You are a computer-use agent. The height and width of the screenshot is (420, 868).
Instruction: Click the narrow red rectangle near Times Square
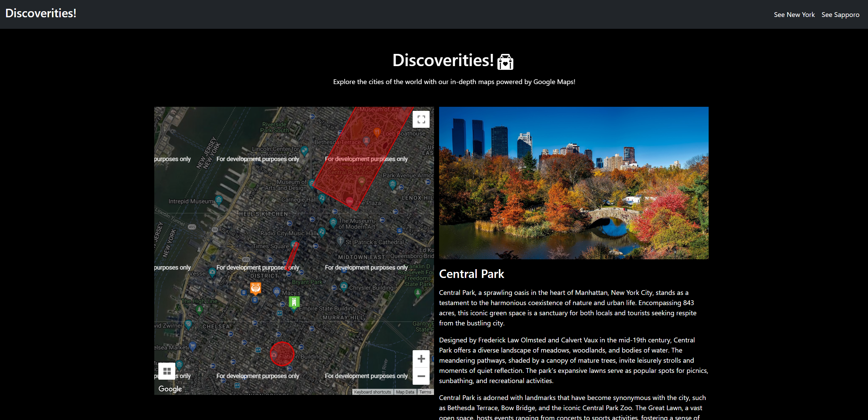coord(292,256)
